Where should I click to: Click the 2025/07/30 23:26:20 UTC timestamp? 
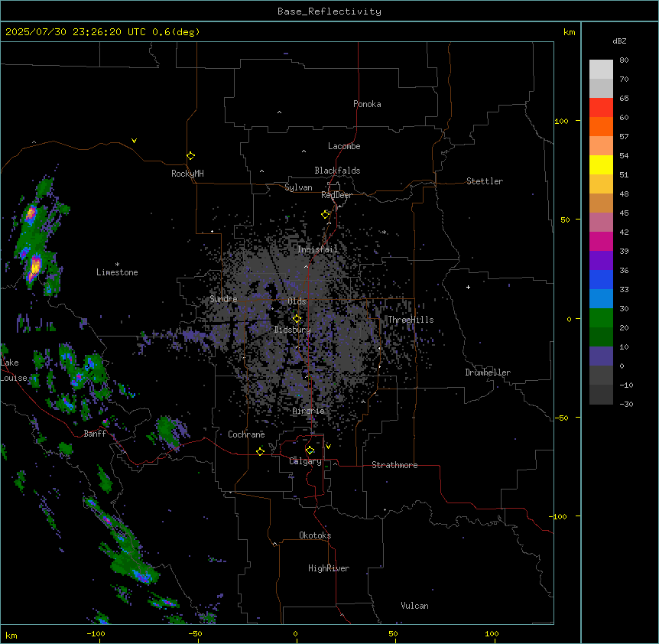77,32
